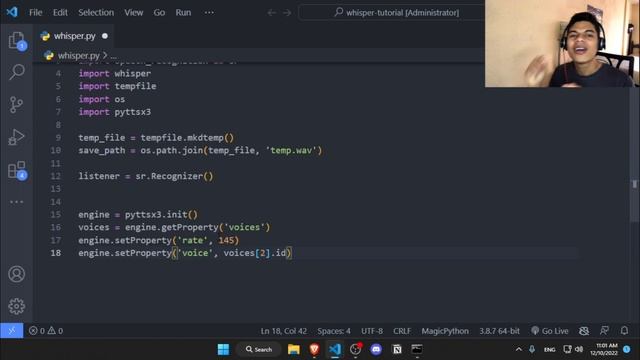Click on 'temp.wav' string in code
The width and height of the screenshot is (640, 360).
(291, 151)
